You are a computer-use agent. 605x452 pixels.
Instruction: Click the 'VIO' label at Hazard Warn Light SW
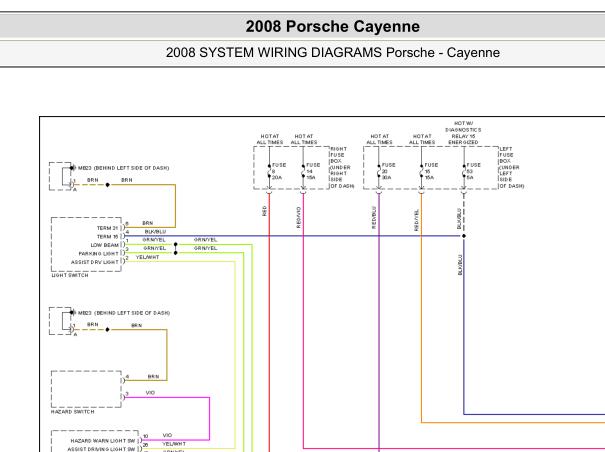tap(167, 435)
